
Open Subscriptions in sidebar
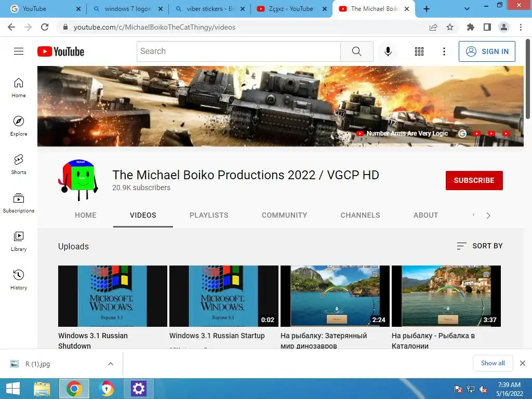tap(19, 203)
